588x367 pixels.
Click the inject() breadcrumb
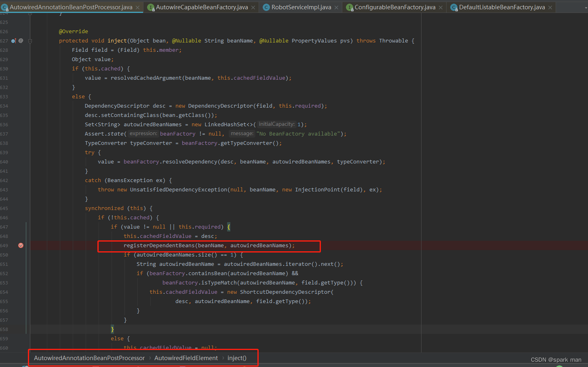pos(237,358)
